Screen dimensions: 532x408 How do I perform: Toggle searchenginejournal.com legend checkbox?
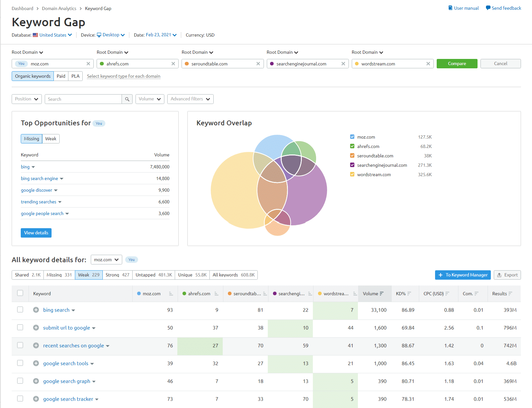(352, 165)
